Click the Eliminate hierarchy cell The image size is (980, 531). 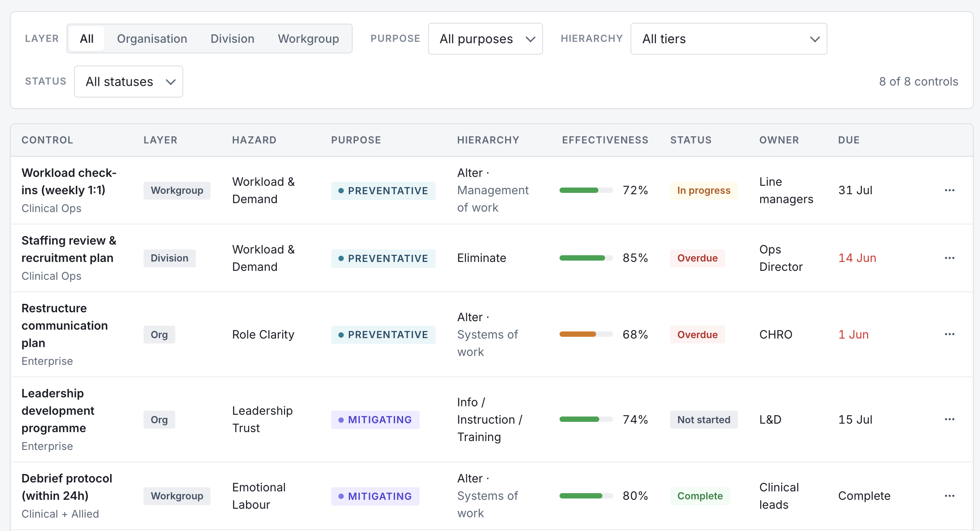482,258
